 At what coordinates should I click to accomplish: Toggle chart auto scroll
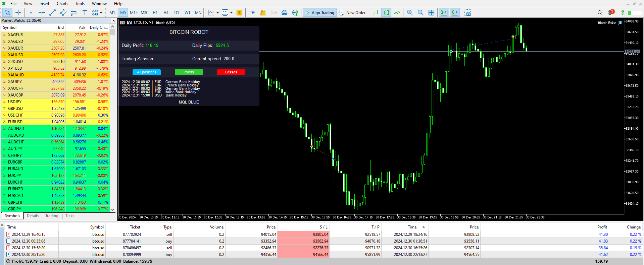point(444,13)
